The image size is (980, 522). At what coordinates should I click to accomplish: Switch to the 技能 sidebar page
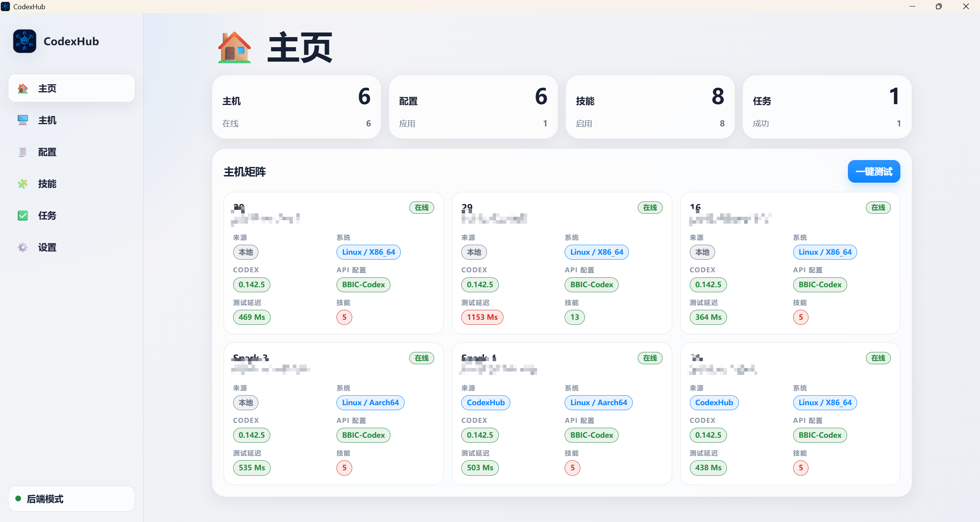tap(72, 184)
